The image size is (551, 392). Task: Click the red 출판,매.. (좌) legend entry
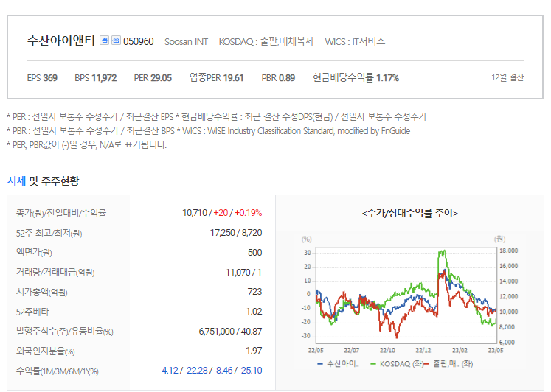point(448,364)
